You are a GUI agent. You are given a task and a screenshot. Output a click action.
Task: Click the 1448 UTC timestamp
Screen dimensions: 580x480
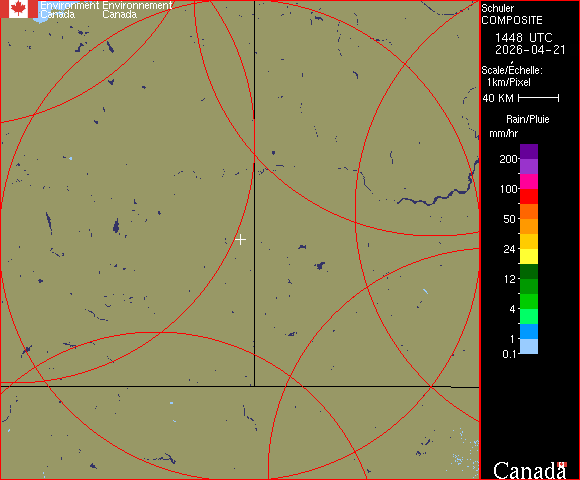click(523, 38)
